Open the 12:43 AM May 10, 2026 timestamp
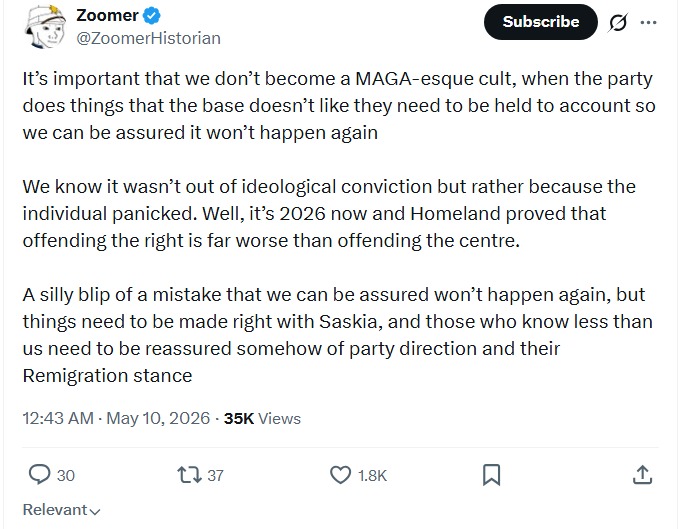The image size is (680, 529). tap(116, 418)
